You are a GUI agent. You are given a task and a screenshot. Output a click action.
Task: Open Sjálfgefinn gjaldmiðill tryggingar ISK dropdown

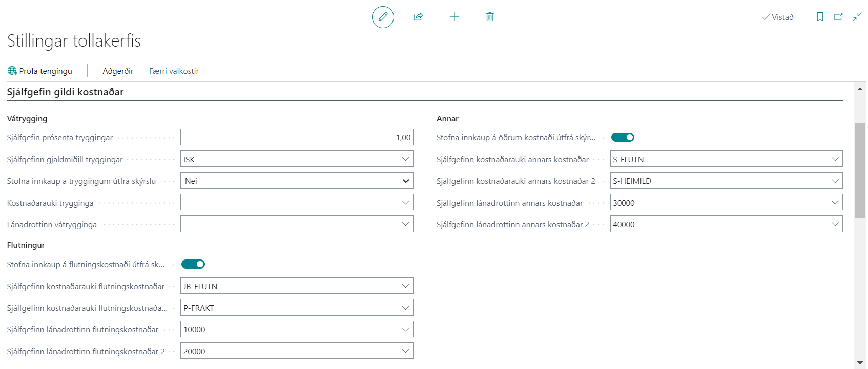405,159
